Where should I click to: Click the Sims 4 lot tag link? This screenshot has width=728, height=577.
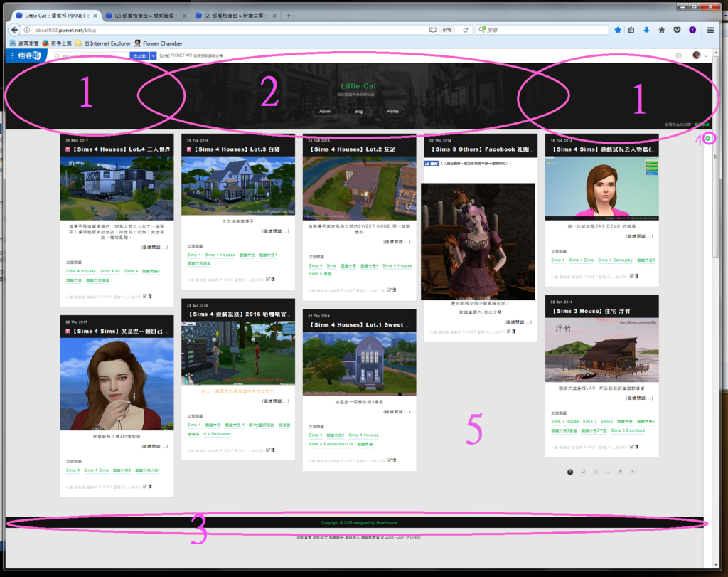(110, 271)
